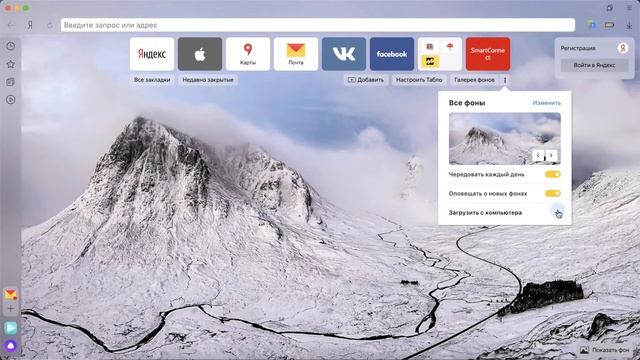
Task: Open the Яндекс tile on the Tableau
Action: tap(152, 54)
